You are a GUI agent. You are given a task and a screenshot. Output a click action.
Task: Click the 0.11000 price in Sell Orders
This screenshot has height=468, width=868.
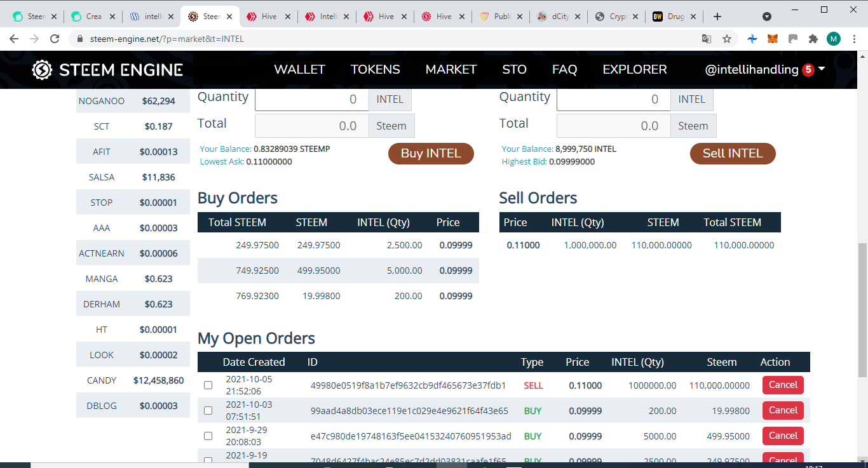[x=523, y=245]
